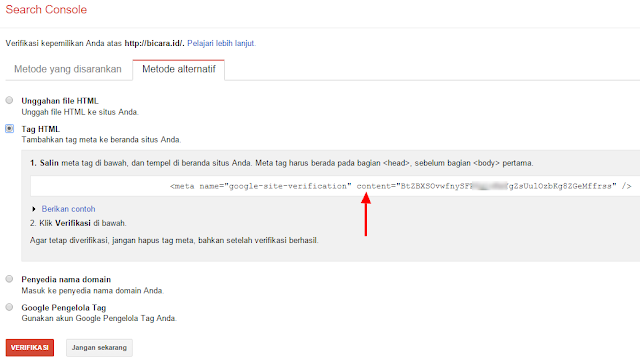Open the Pelajari lebih lanjut link
640x364 pixels.
[221, 43]
